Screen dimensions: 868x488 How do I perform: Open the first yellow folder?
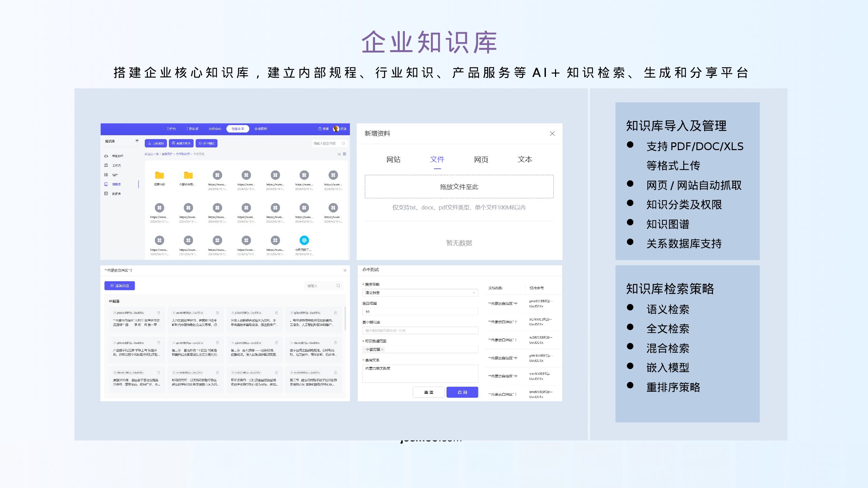coord(159,175)
